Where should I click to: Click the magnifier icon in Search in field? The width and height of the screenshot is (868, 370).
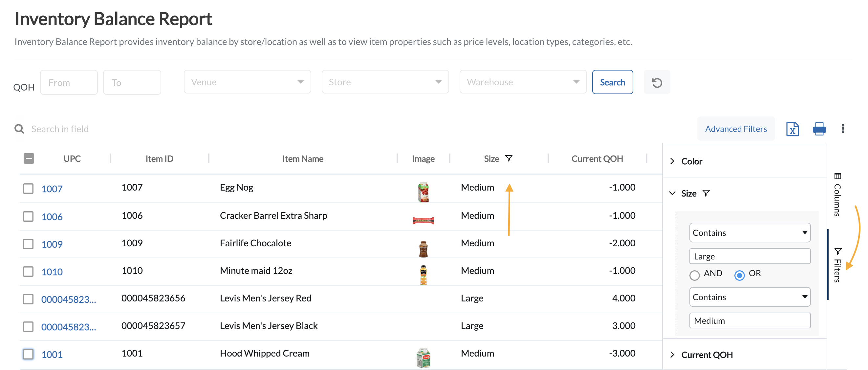pos(19,129)
